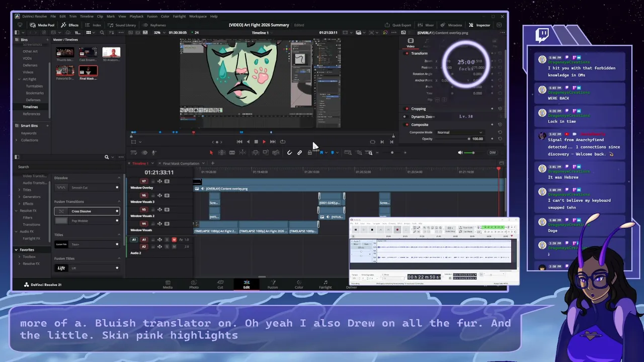Toggle the Composite section enable switch
The height and width of the screenshot is (362, 644).
[x=407, y=125]
